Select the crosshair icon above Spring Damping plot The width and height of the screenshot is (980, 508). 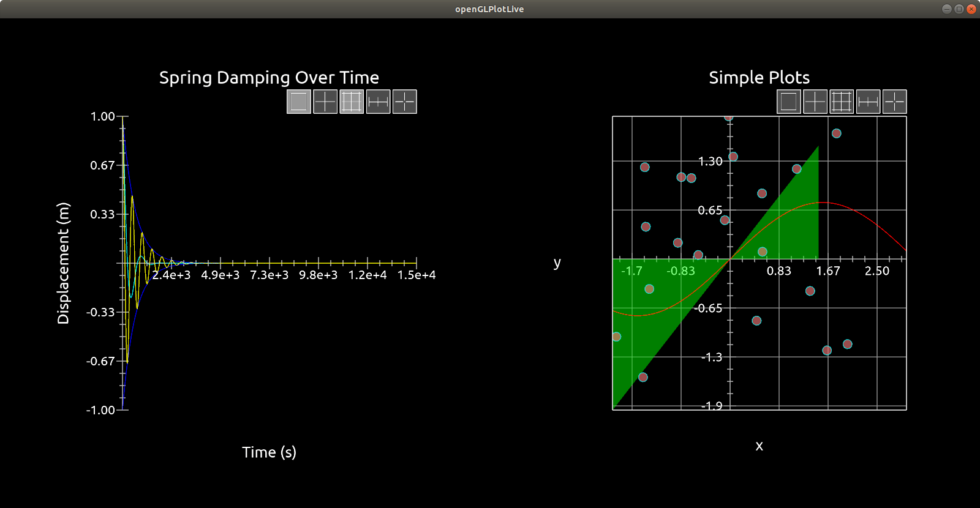[404, 102]
